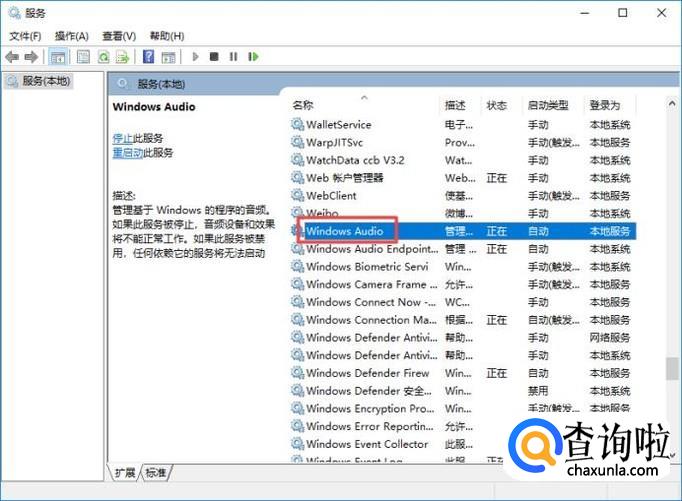Image resolution: width=682 pixels, height=501 pixels.
Task: Select the WalletService row
Action: click(x=462, y=125)
